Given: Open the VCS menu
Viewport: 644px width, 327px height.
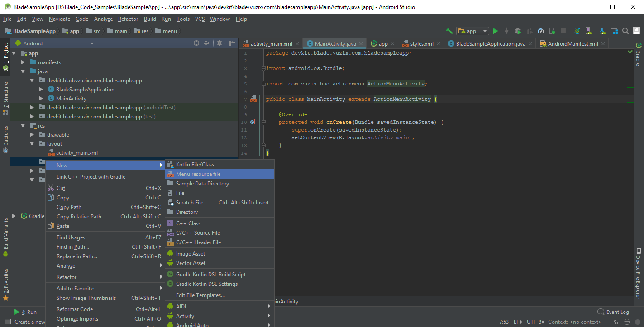Looking at the screenshot, I should (x=200, y=19).
